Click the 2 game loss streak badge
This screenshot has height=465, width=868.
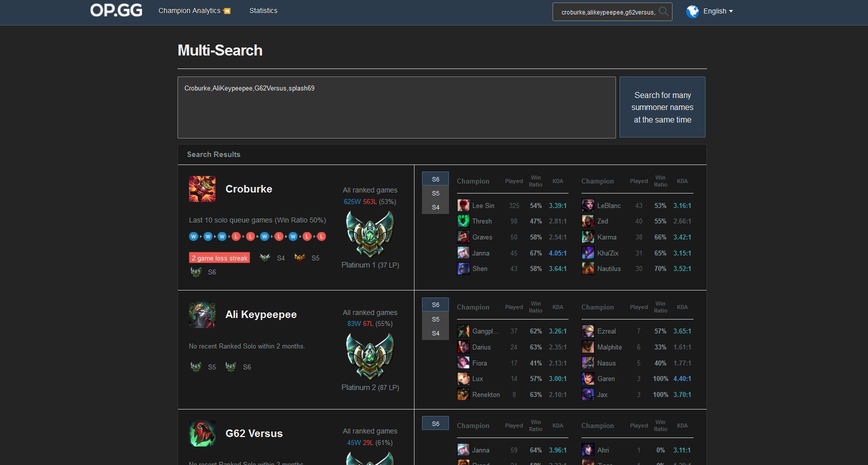[x=219, y=258]
